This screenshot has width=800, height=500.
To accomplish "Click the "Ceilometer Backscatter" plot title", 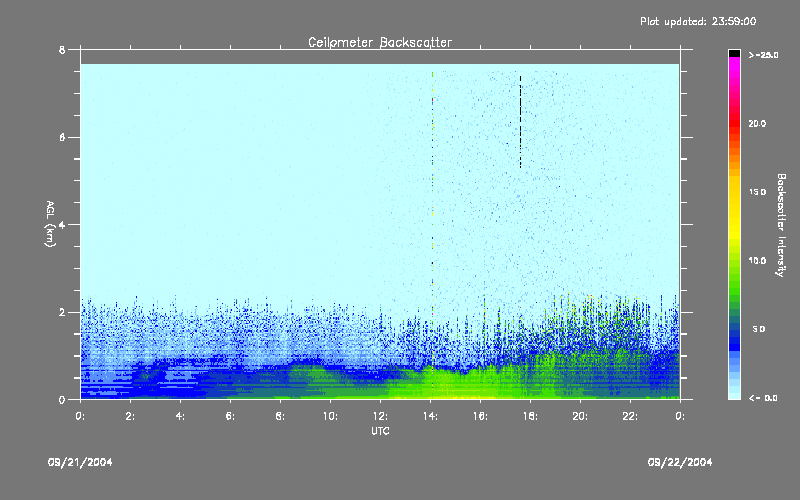I will (x=380, y=42).
